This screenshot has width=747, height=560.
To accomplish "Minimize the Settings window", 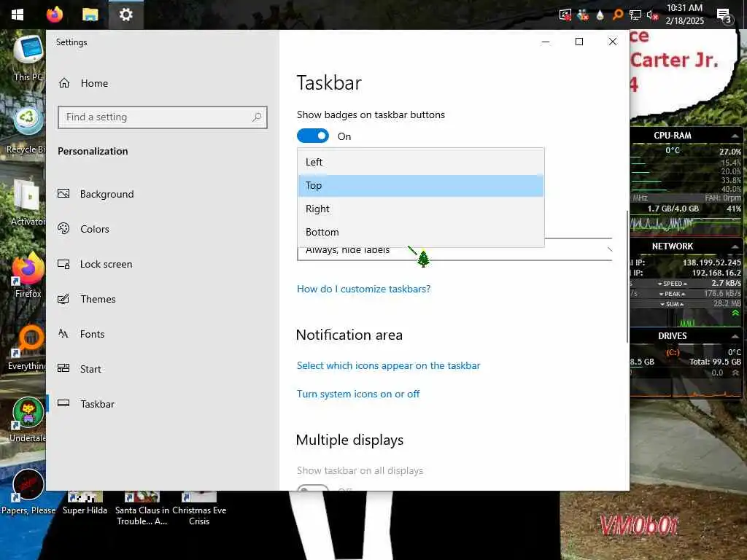I will [x=546, y=42].
